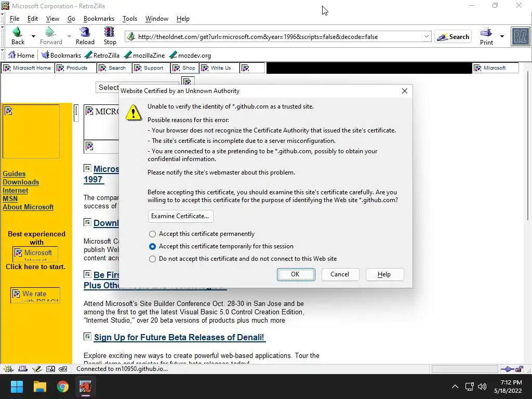Viewport: 532px width, 399px height.
Task: Click the grayed-out Forward toolbar icon
Action: coord(50,32)
